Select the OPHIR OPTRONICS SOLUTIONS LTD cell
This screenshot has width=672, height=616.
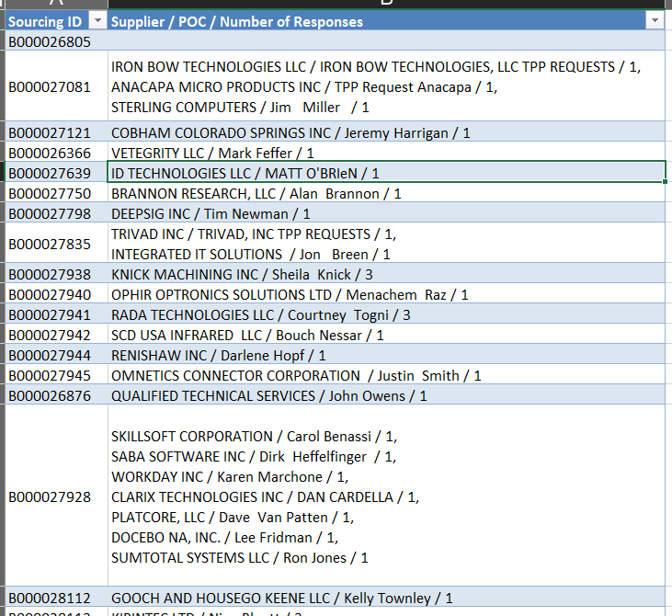pyautogui.click(x=386, y=293)
